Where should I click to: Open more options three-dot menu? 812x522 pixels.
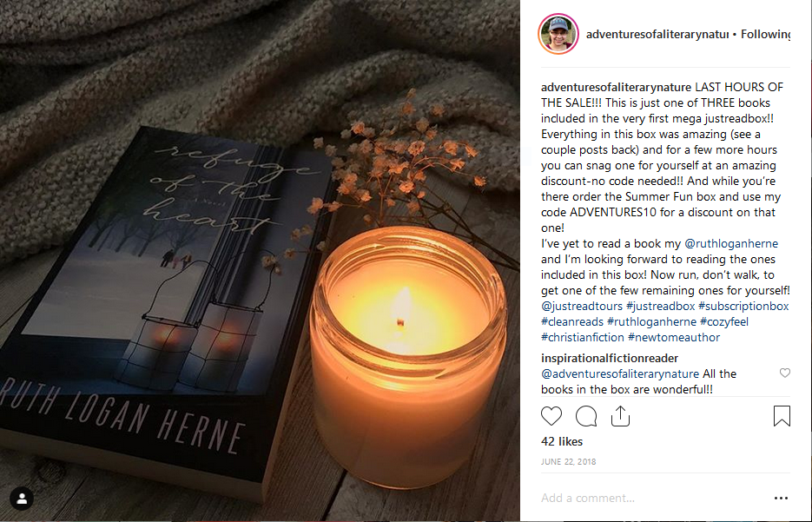(781, 499)
